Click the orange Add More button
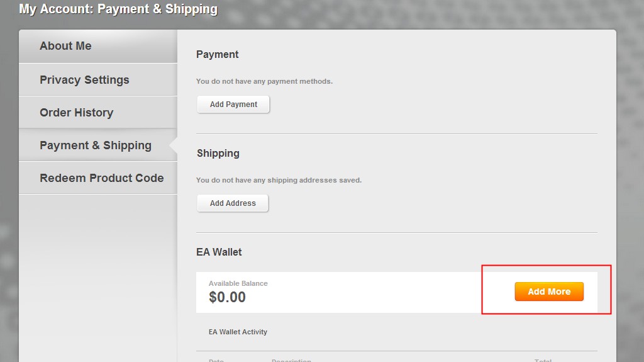 click(x=549, y=291)
